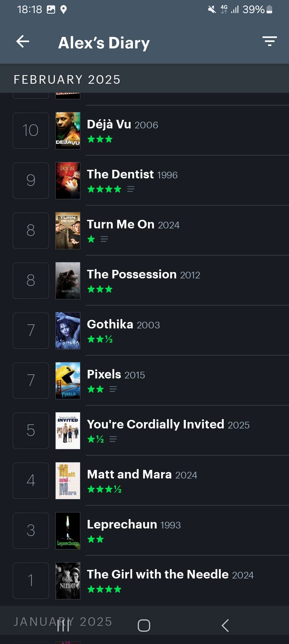The height and width of the screenshot is (644, 289).
Task: Open Gothika poster thumbnail
Action: click(x=68, y=331)
